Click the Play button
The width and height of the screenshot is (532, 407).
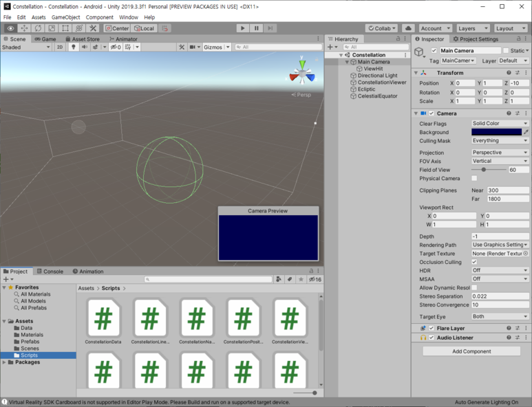tap(242, 28)
